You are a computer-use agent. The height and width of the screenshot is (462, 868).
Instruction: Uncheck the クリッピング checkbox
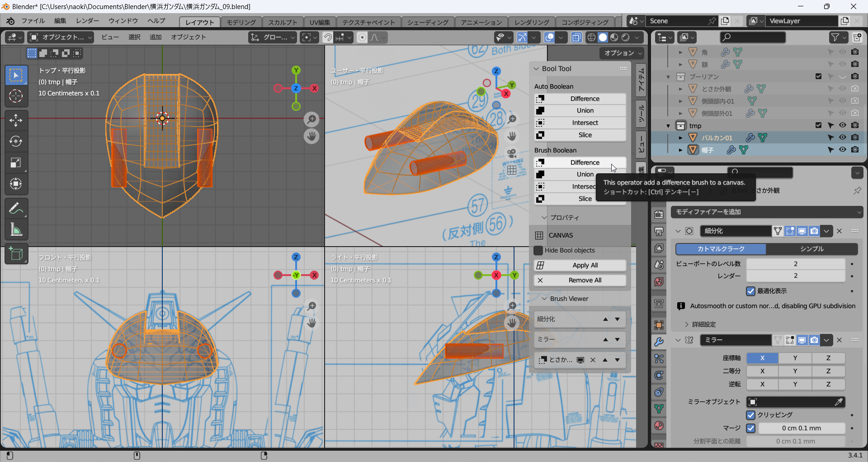(x=751, y=415)
